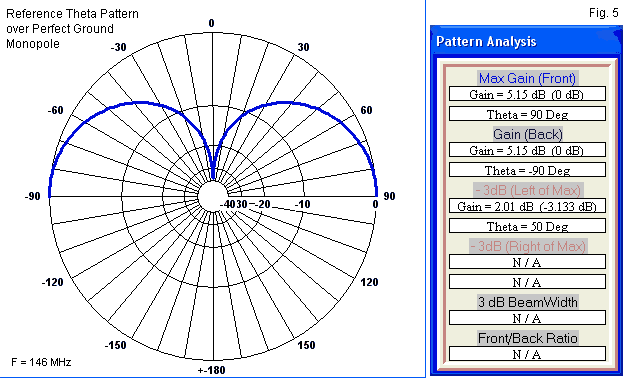Click the Max Gain (Front) heading
The height and width of the screenshot is (380, 625).
tap(527, 78)
